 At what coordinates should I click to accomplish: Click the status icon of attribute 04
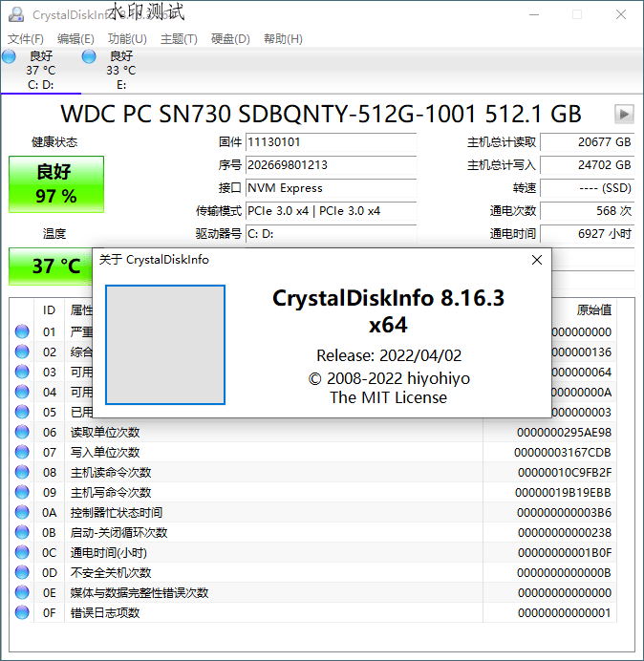(22, 392)
